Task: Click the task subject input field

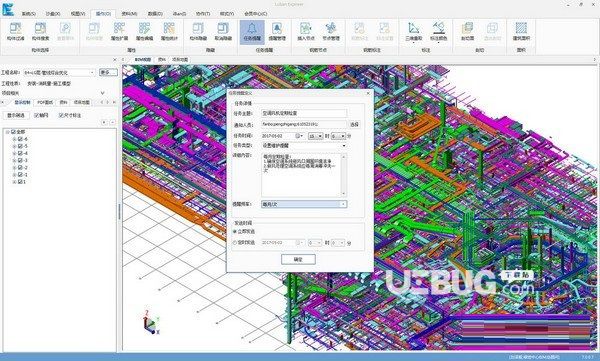Action: (x=304, y=113)
